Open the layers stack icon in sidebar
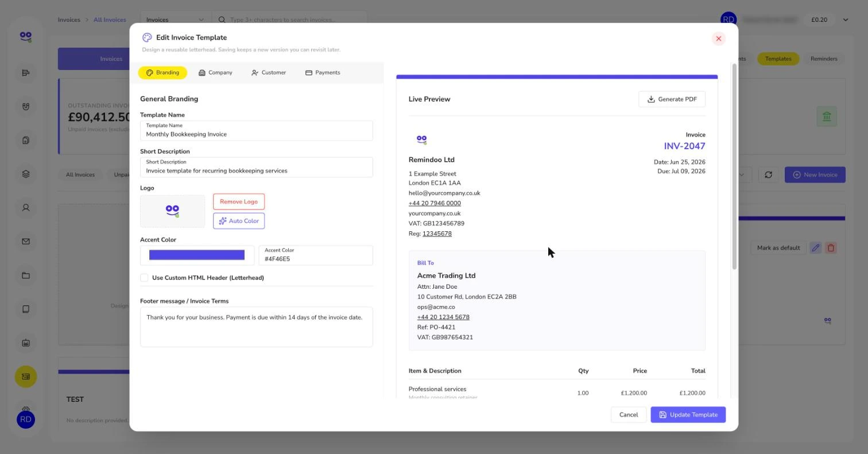The image size is (868, 454). point(26,174)
